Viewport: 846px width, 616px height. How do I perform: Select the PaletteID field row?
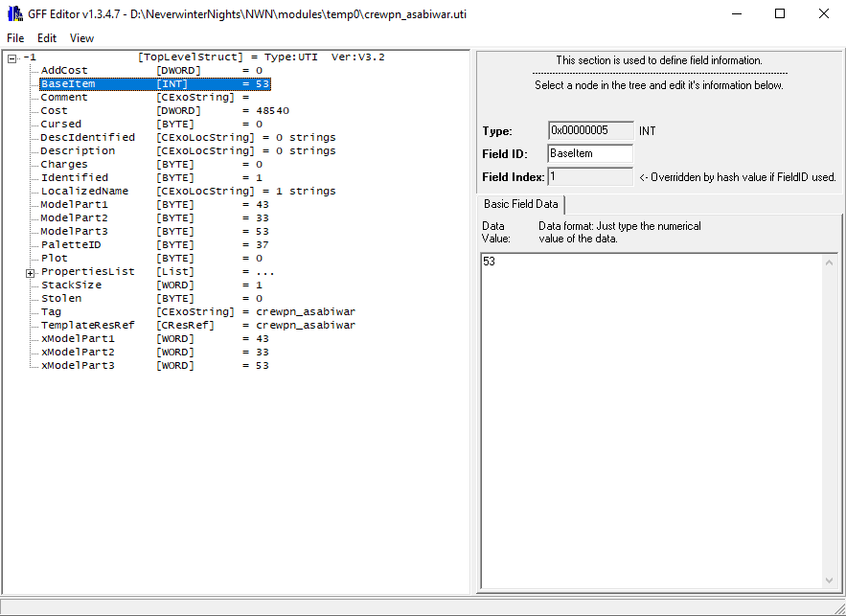point(68,245)
